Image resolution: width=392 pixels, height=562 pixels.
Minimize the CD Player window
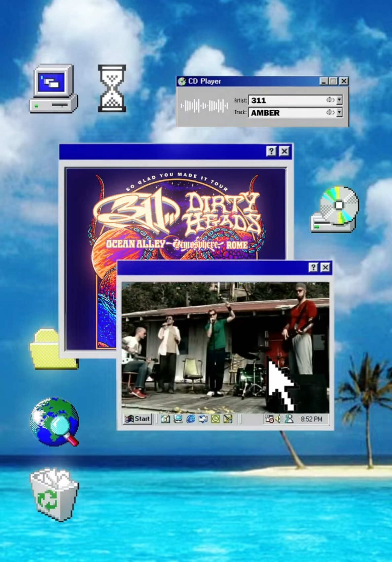[324, 81]
